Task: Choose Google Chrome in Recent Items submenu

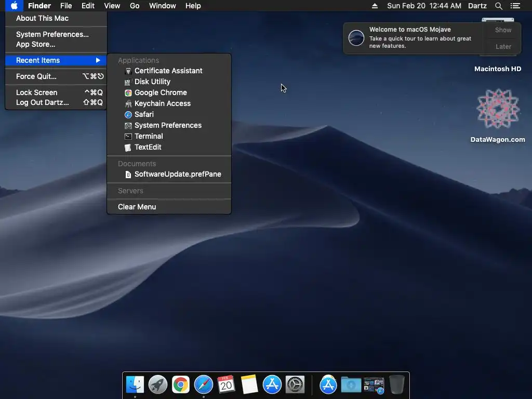Action: pyautogui.click(x=169, y=92)
